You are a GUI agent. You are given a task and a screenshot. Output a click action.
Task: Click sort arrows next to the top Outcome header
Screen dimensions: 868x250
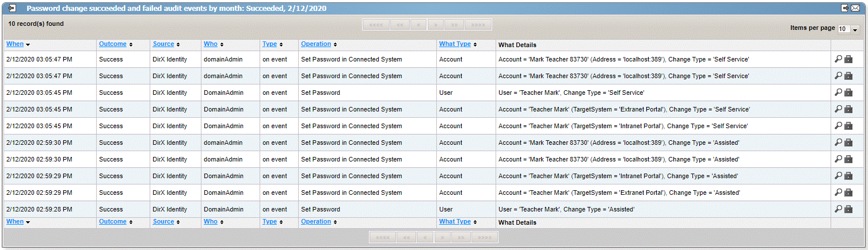tap(131, 45)
